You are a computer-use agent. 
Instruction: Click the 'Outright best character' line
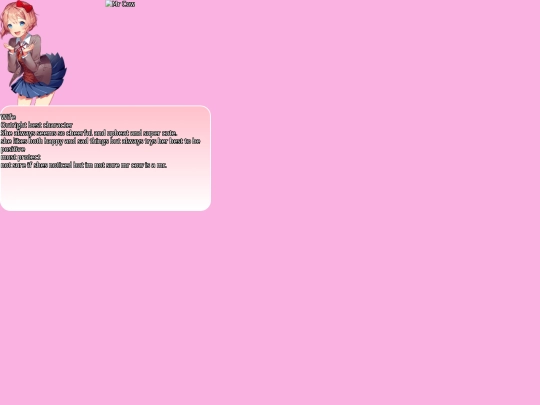tap(37, 125)
